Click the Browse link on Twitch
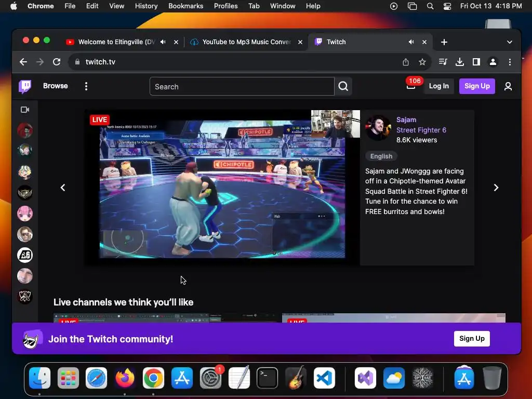 click(x=55, y=86)
